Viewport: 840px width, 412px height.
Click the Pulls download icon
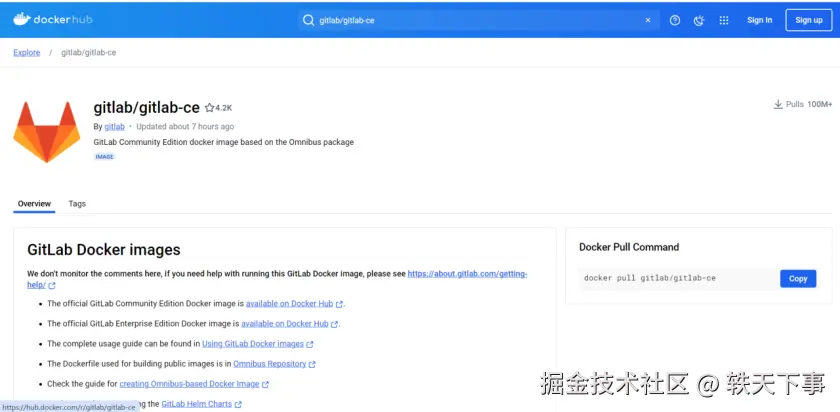[x=778, y=104]
